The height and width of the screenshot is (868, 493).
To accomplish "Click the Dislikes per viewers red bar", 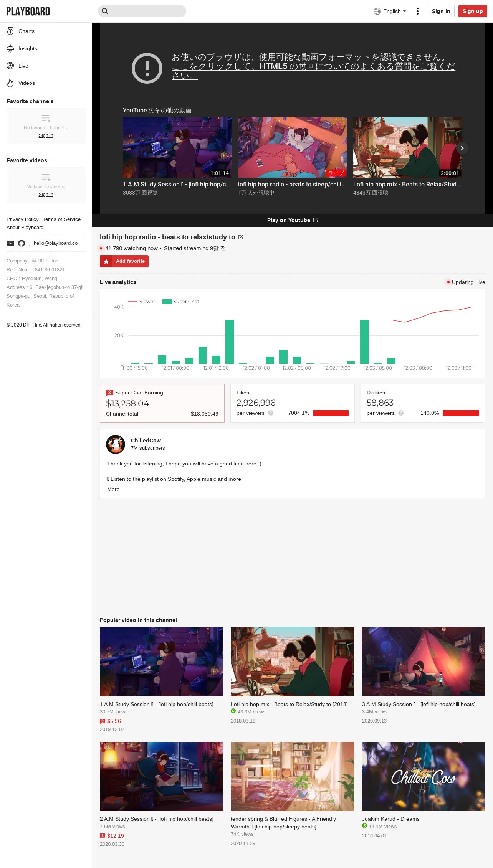I will tap(461, 413).
